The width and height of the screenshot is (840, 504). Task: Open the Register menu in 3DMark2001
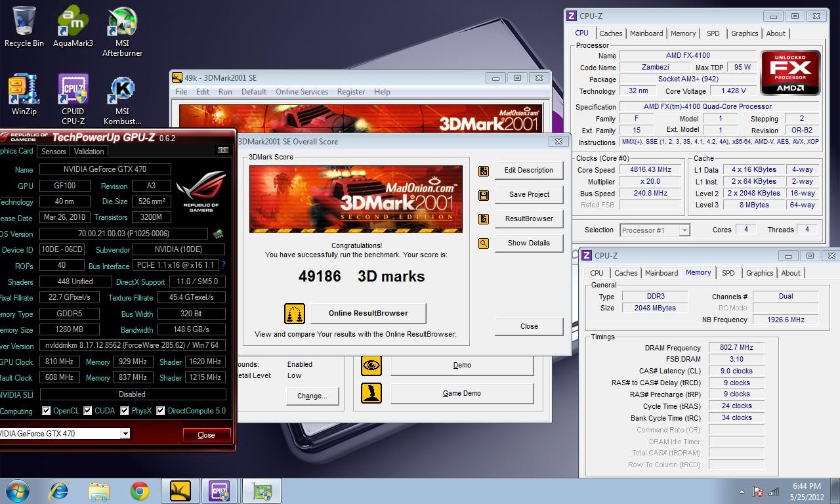[351, 92]
